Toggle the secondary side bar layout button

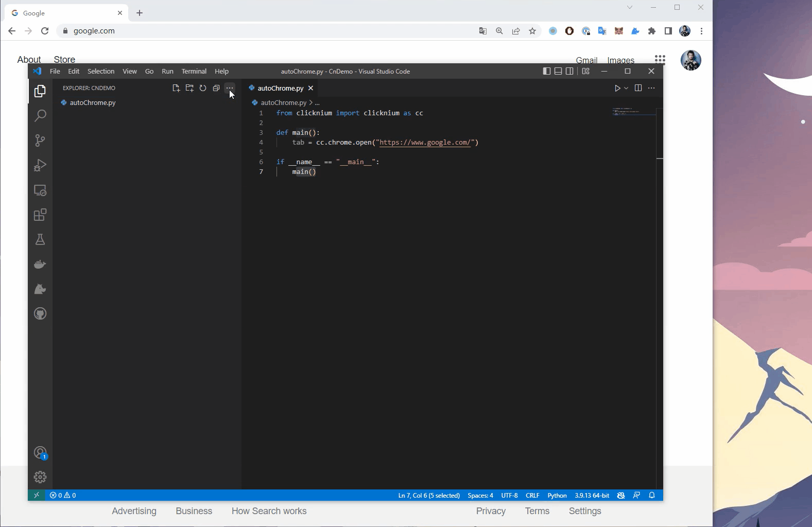pos(569,71)
